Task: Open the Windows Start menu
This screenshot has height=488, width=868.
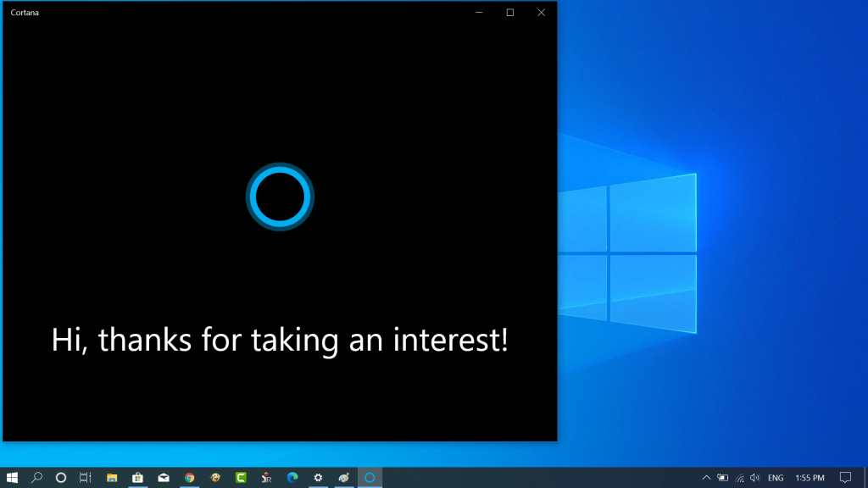Action: click(x=12, y=478)
